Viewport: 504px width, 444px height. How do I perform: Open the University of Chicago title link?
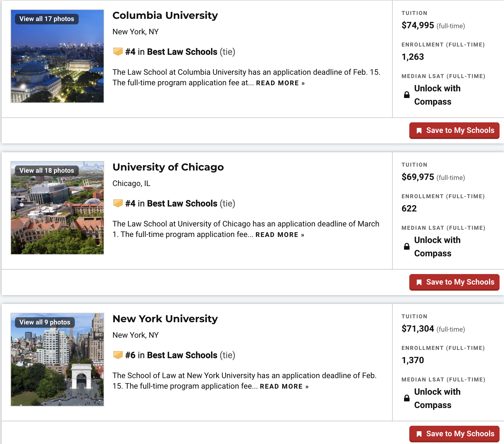tap(168, 167)
